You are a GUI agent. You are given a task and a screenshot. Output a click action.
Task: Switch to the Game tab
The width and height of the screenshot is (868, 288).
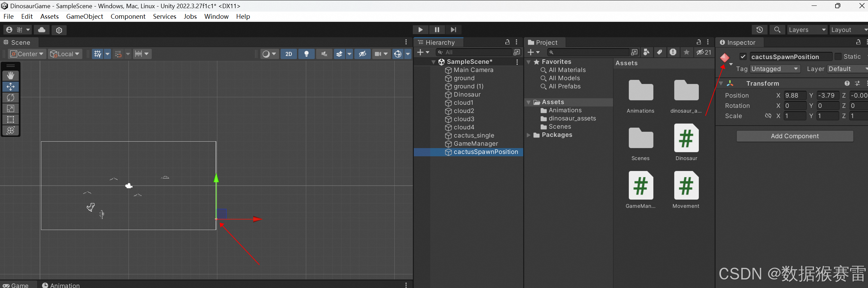coord(16,285)
